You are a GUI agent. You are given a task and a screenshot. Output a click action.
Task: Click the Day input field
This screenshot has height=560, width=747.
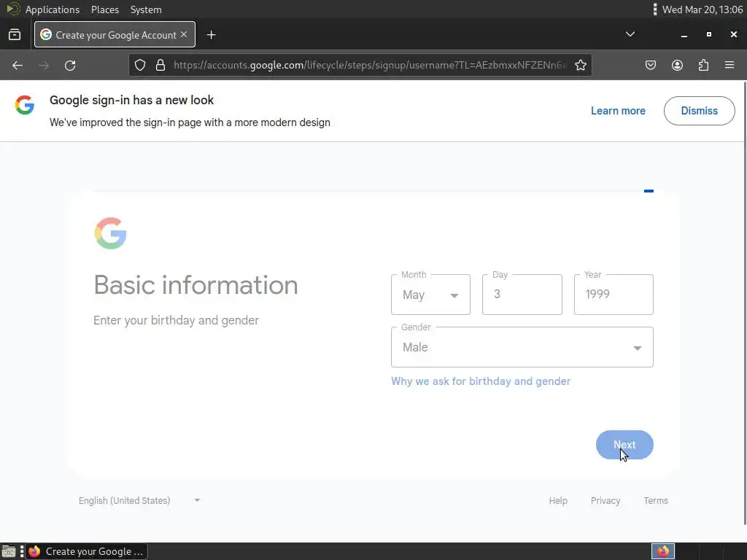click(x=522, y=295)
